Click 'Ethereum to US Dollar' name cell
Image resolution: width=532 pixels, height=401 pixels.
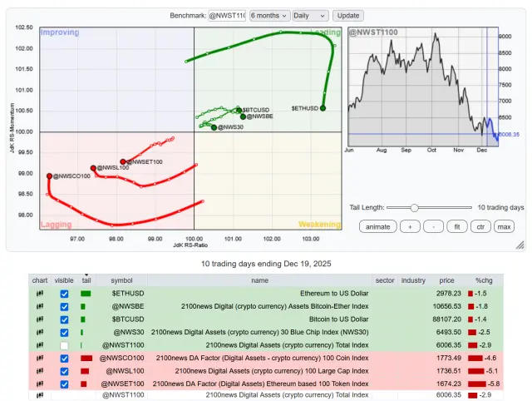334,294
